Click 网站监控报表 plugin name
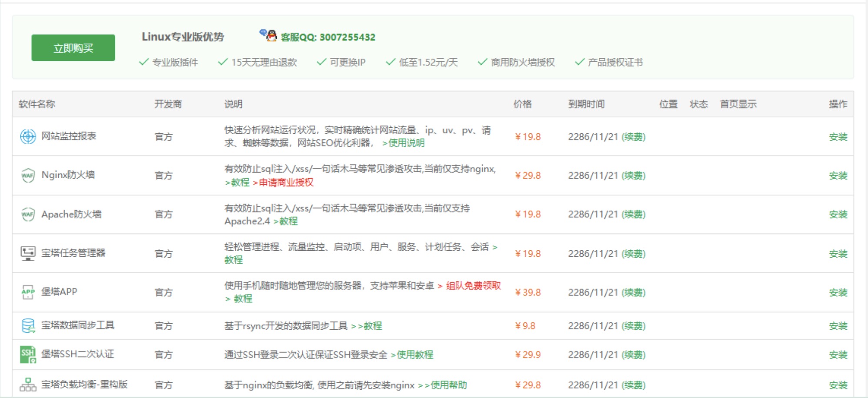Screen dimensions: 868x398 (x=69, y=136)
